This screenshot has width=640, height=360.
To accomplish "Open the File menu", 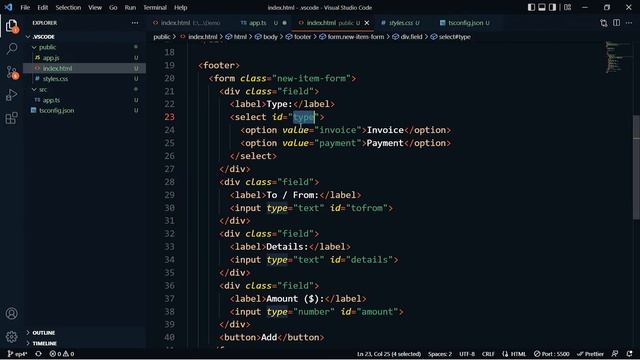I will (25, 7).
